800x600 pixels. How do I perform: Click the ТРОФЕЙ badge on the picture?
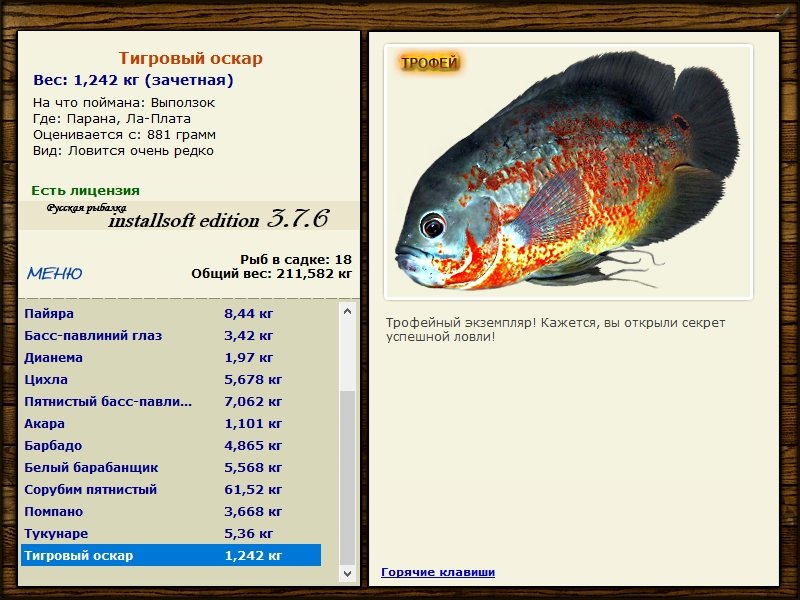tap(430, 63)
